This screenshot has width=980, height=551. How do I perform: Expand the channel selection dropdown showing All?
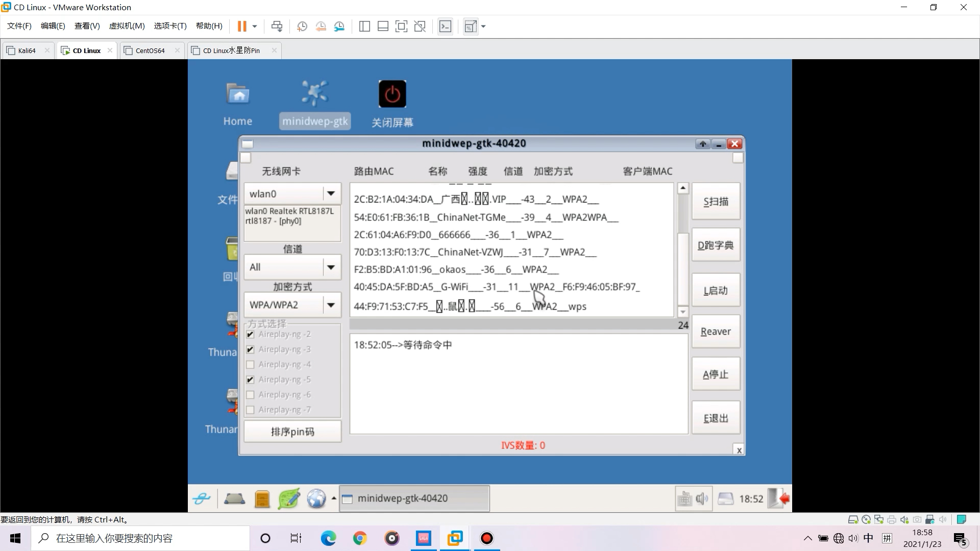click(331, 267)
